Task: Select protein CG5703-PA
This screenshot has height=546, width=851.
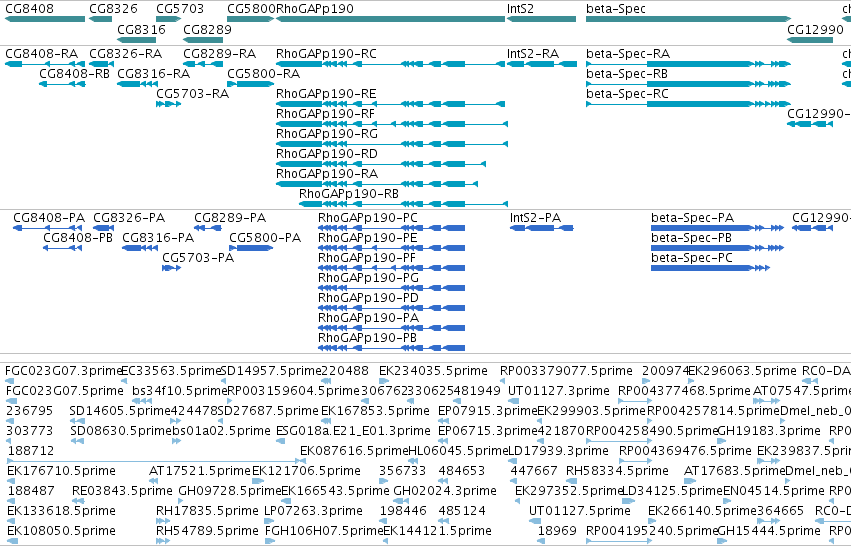Action: tap(172, 268)
